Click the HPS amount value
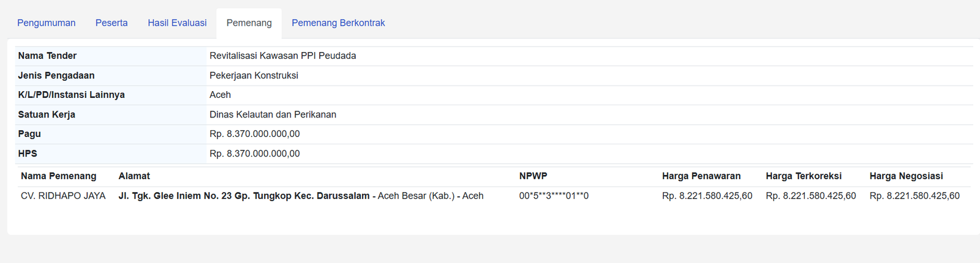The image size is (980, 263). click(255, 154)
